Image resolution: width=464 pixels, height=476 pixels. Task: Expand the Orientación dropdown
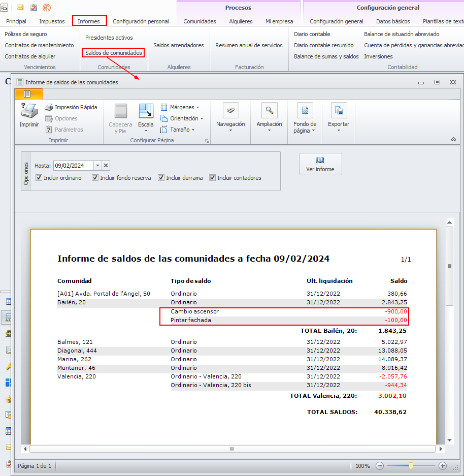point(202,119)
